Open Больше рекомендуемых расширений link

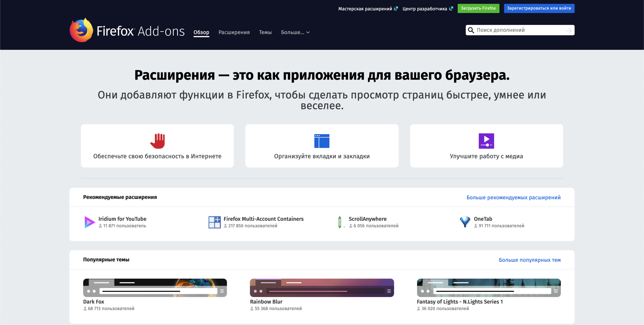click(x=513, y=198)
